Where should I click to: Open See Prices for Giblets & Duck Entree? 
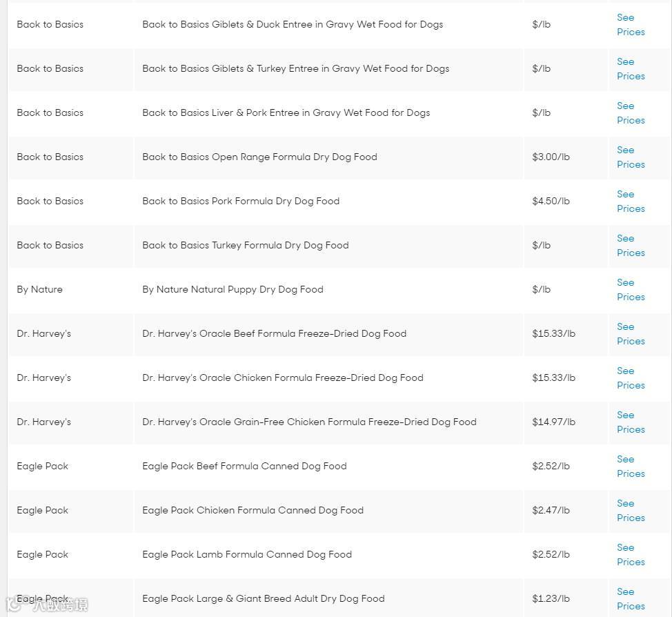pos(631,24)
